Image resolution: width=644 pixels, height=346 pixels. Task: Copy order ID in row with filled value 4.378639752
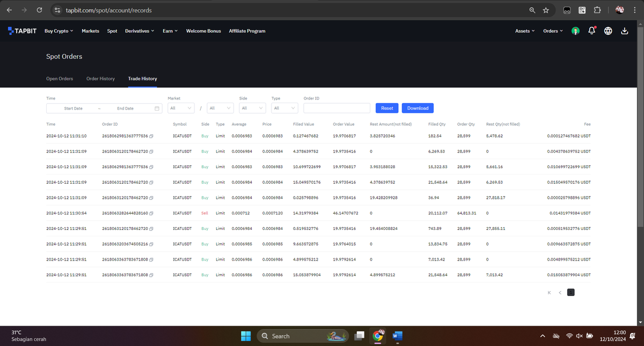pos(152,152)
